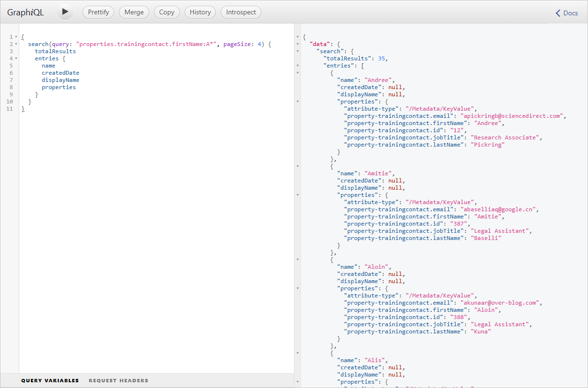This screenshot has height=388, width=588.
Task: Click the name value "Amitie" in results
Action: [379, 173]
